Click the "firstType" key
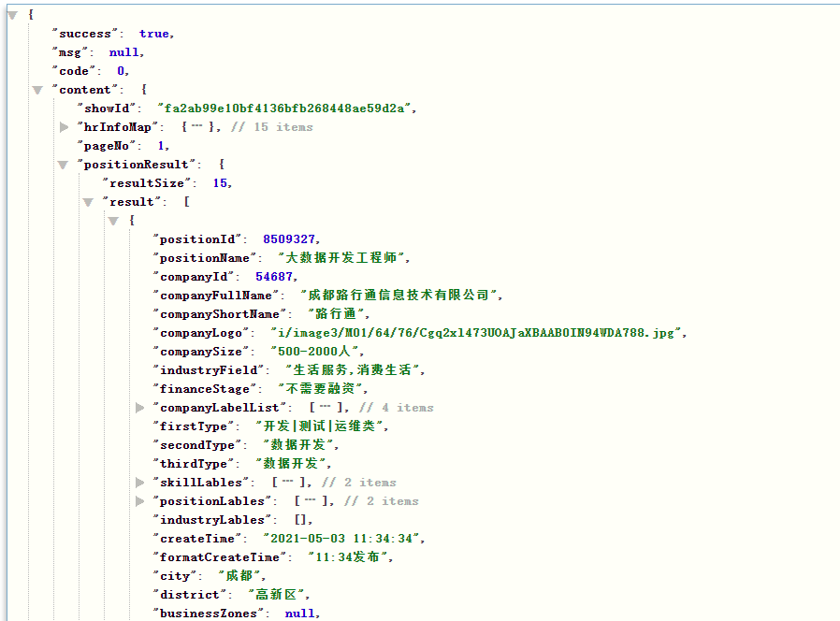The height and width of the screenshot is (621, 840). click(x=194, y=426)
